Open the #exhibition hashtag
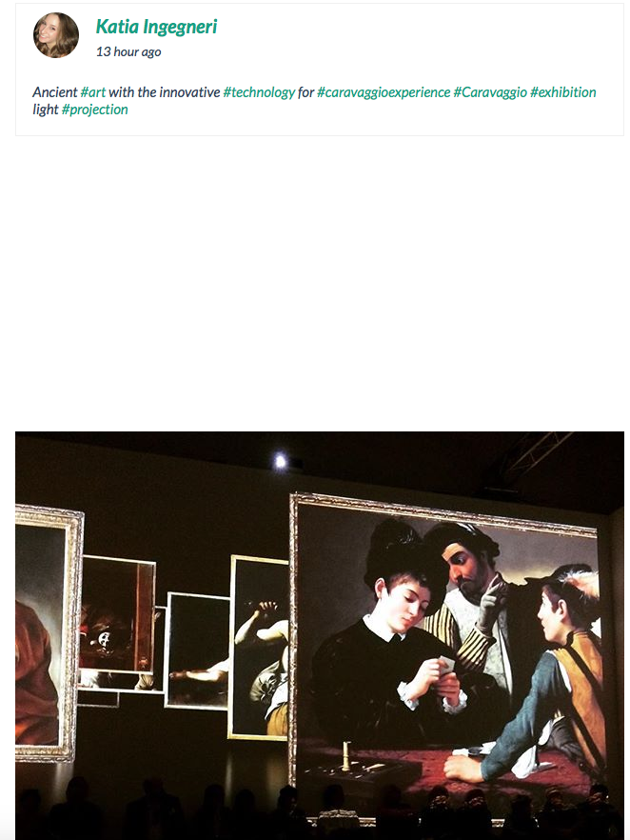The width and height of the screenshot is (630, 840). coord(563,92)
